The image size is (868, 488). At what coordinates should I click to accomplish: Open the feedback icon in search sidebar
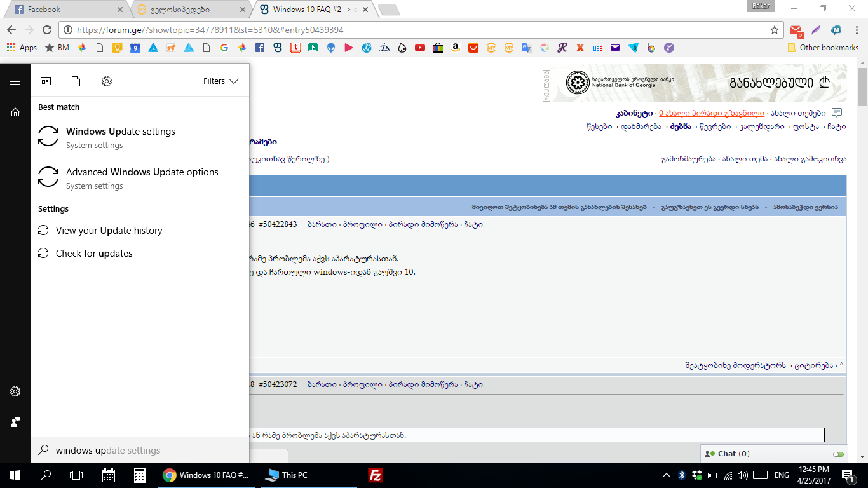point(15,422)
